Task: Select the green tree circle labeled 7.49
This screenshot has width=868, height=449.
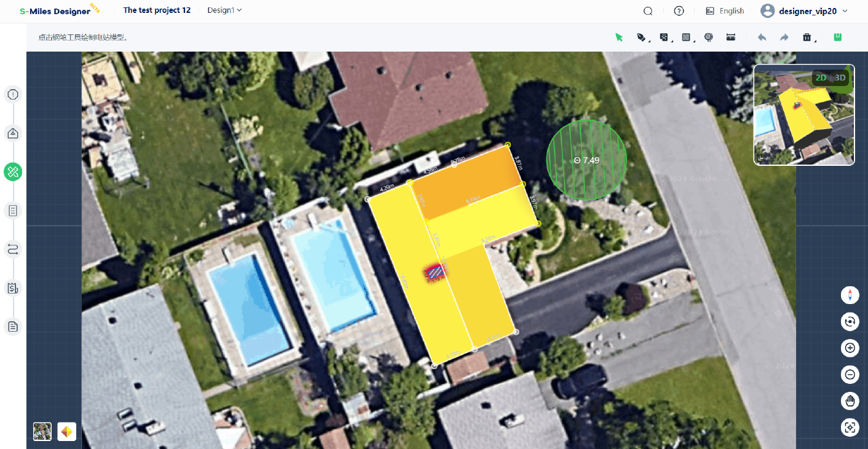Action: tap(586, 160)
